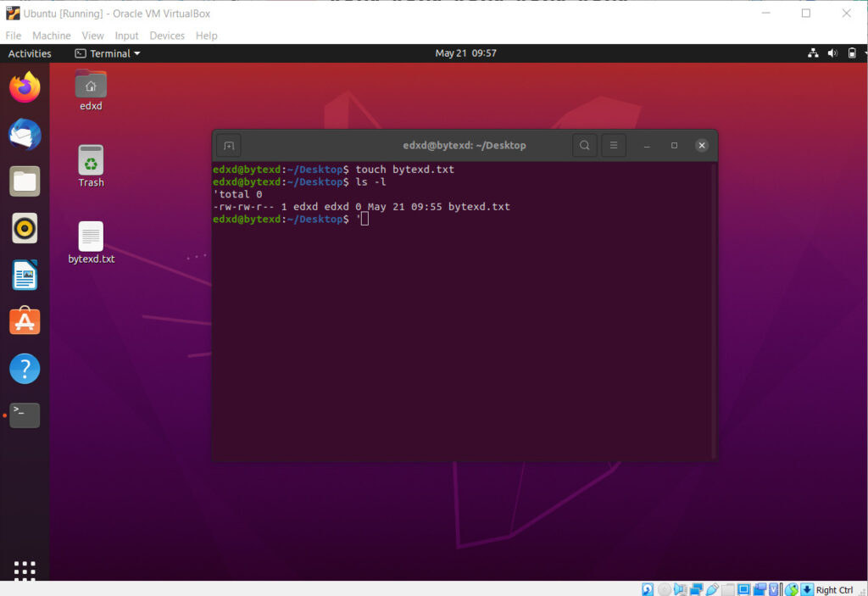The height and width of the screenshot is (596, 868).
Task: Click the volume icon in the Ubuntu top bar
Action: click(x=832, y=53)
